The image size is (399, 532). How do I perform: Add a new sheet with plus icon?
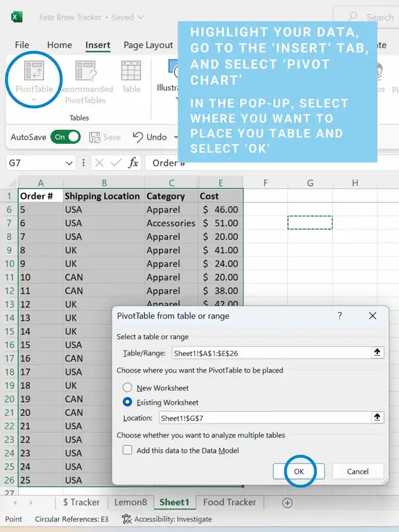pos(287,502)
